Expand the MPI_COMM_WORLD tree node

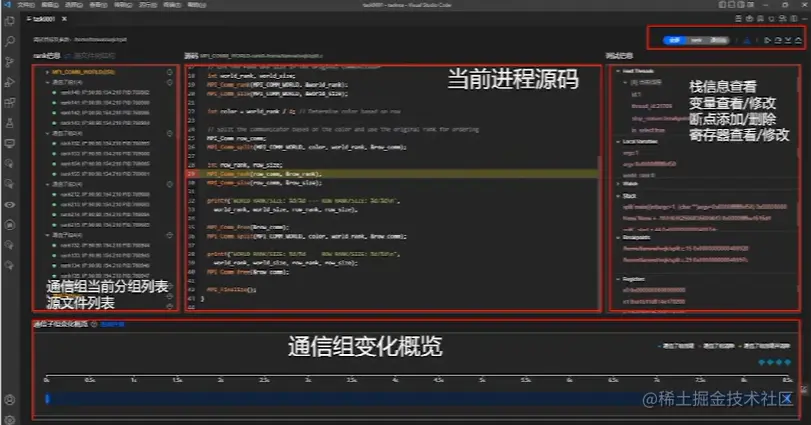coord(47,72)
